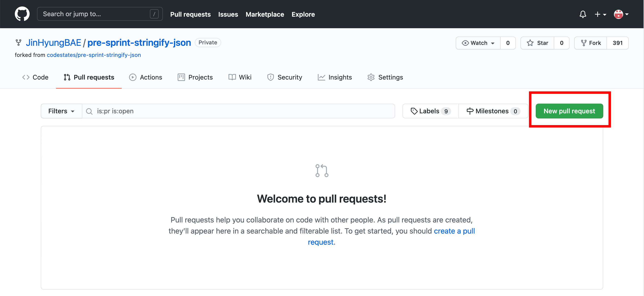
Task: Switch to the Security tab
Action: click(285, 77)
